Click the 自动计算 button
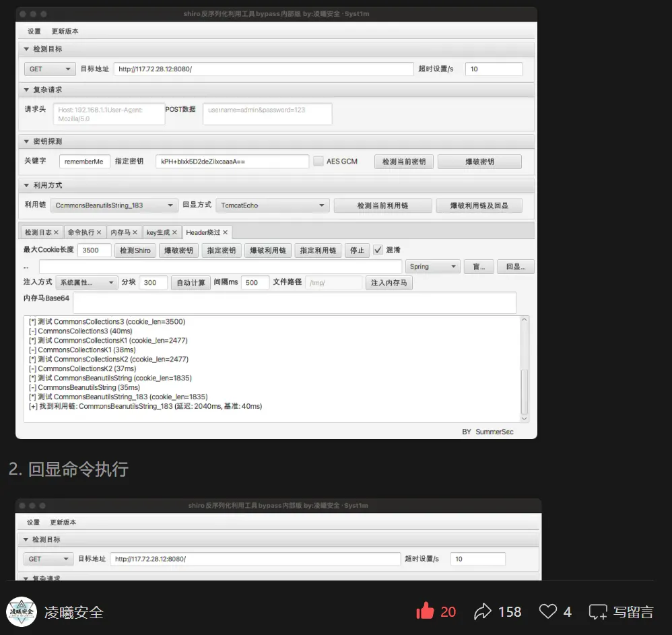Screen dimensions: 672x635 coord(191,282)
